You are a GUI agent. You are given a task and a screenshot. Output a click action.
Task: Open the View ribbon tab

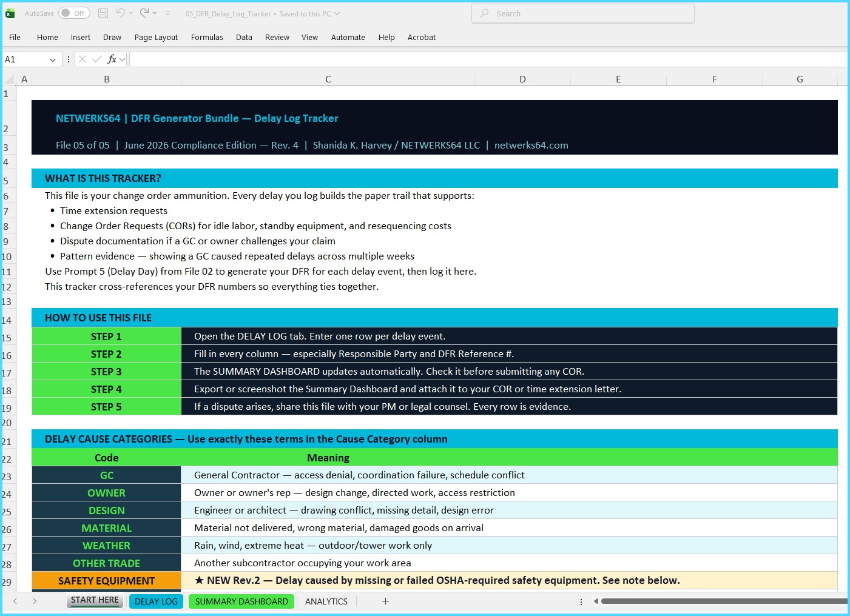point(309,37)
